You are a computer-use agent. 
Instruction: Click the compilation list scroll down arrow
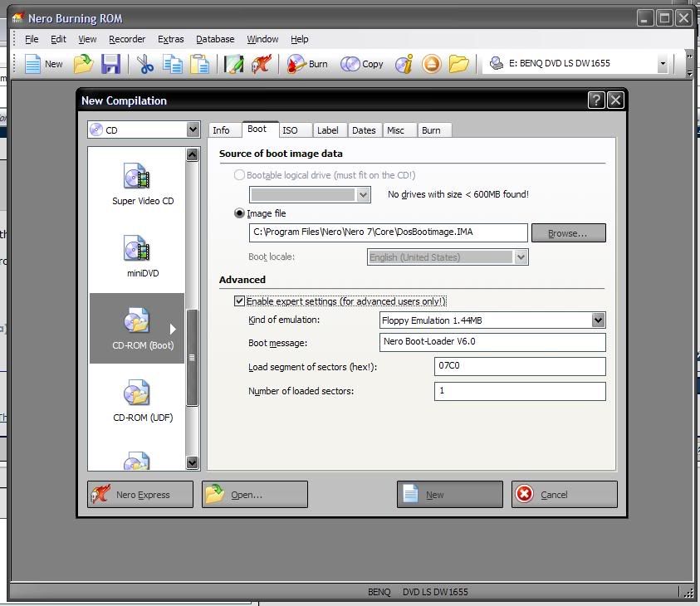tap(192, 462)
